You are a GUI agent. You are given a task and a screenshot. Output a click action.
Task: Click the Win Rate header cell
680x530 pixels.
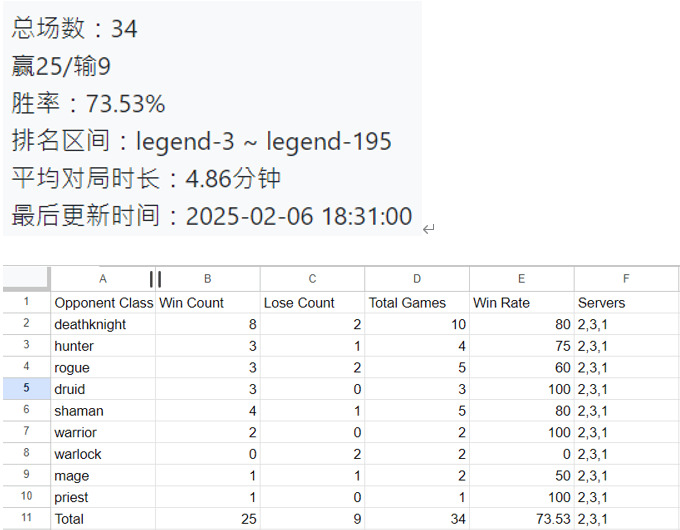coord(521,302)
